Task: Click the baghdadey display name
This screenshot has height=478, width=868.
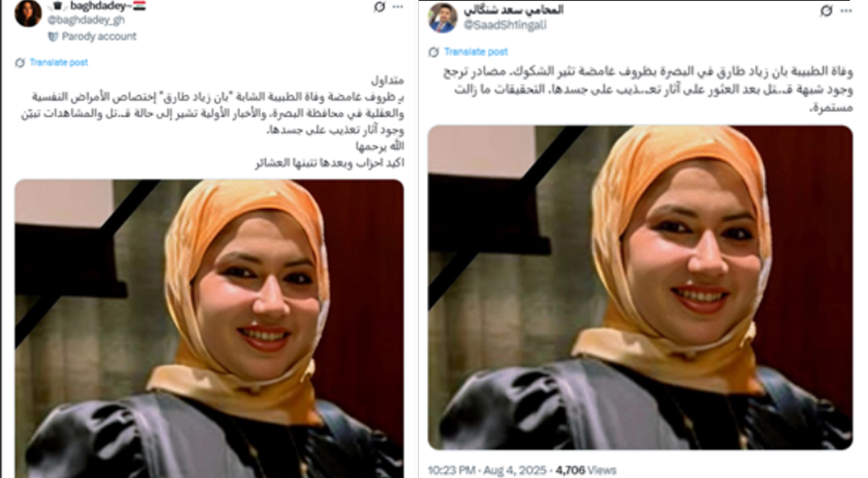Action: tap(97, 6)
